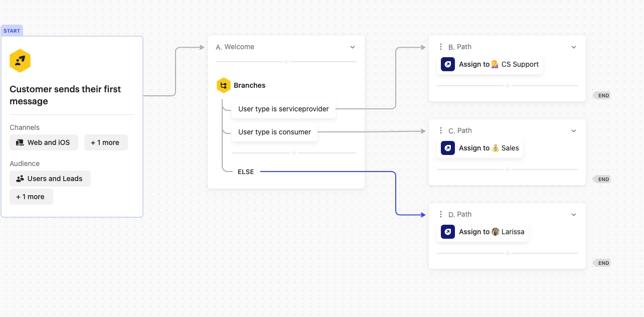644x317 pixels.
Task: Select the Users and Leads audience chip
Action: click(x=50, y=179)
